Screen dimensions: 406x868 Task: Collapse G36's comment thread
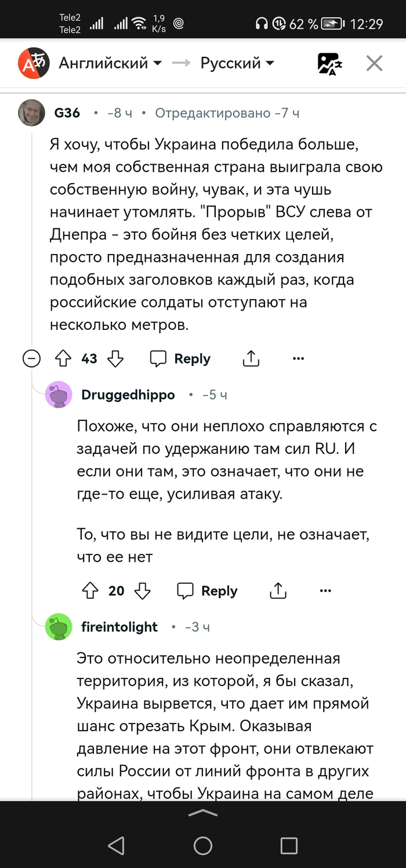pyautogui.click(x=31, y=359)
